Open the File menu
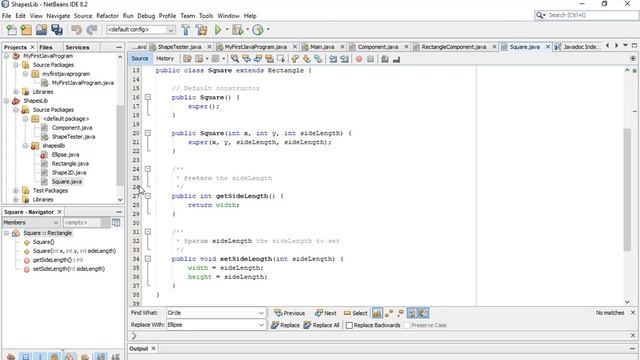 tap(7, 16)
